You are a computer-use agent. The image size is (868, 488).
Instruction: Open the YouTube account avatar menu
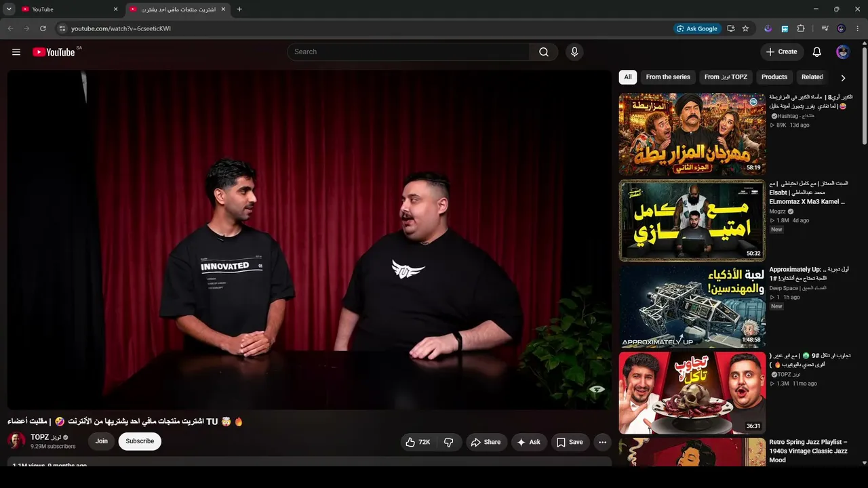click(843, 52)
